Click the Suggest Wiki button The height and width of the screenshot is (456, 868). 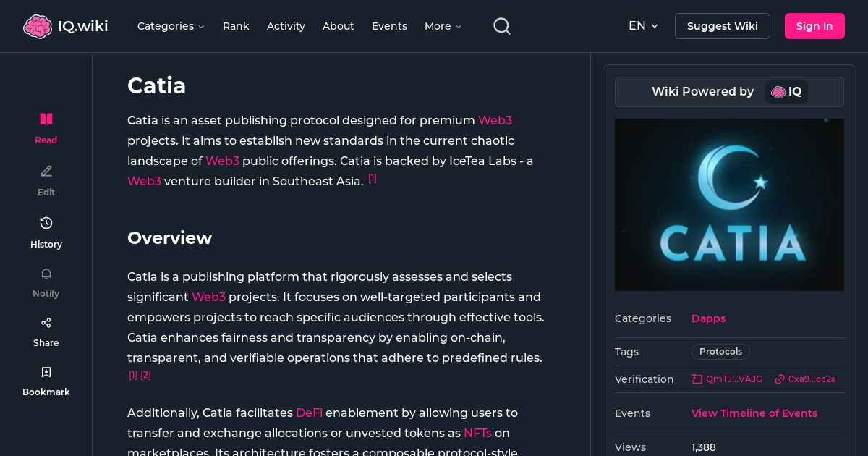(722, 25)
